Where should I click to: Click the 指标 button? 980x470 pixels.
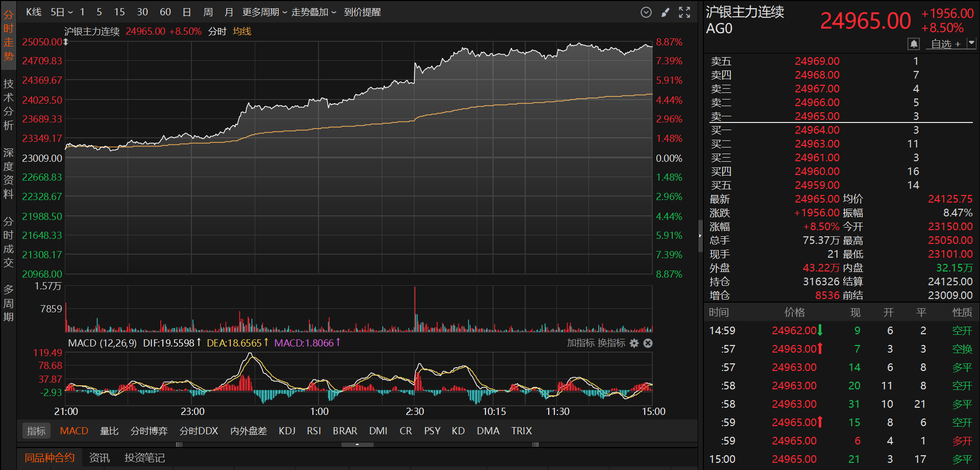[x=36, y=431]
